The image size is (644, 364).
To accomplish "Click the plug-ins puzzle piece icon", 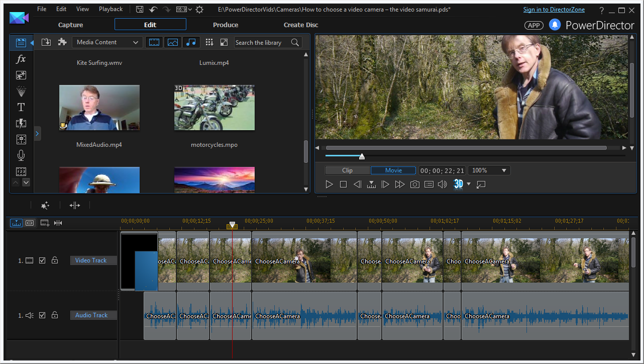I will 62,42.
